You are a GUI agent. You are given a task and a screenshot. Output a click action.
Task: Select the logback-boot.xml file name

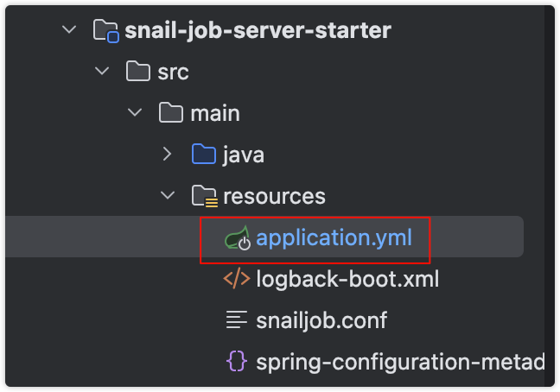point(347,279)
